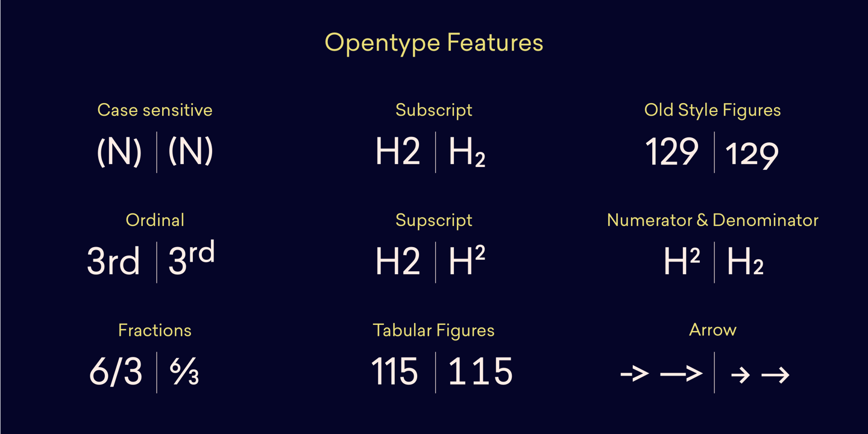Click the H2 sample with subscript under Subscript

(x=467, y=154)
